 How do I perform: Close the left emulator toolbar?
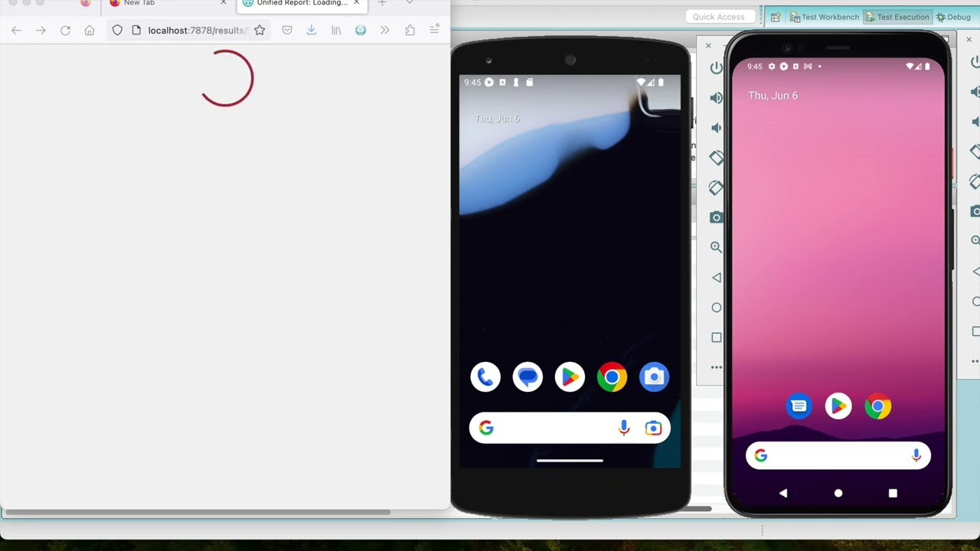click(x=708, y=46)
